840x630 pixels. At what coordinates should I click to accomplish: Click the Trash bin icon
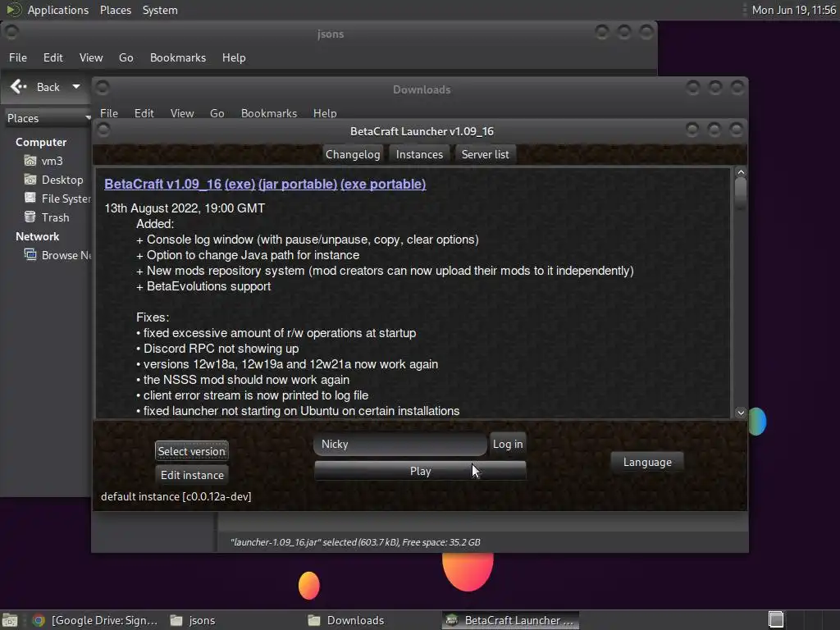click(x=30, y=217)
